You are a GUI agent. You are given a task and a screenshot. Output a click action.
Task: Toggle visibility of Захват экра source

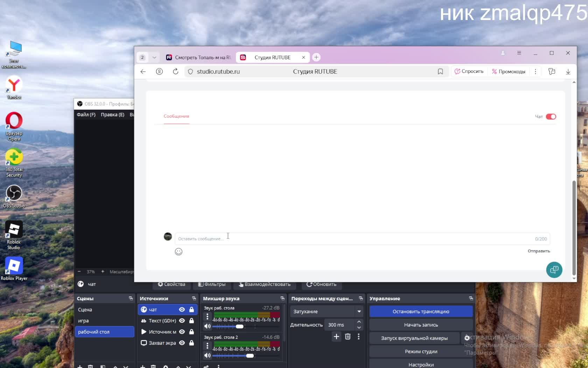pos(182,343)
